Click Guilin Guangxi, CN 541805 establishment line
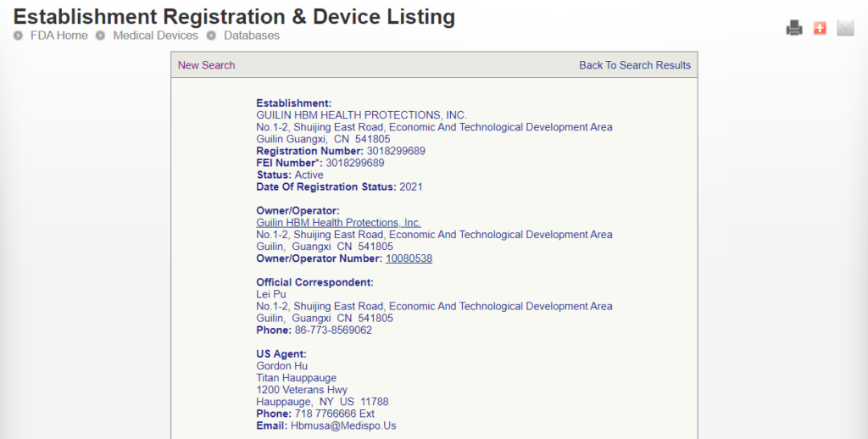This screenshot has width=868, height=439. pyautogui.click(x=323, y=139)
